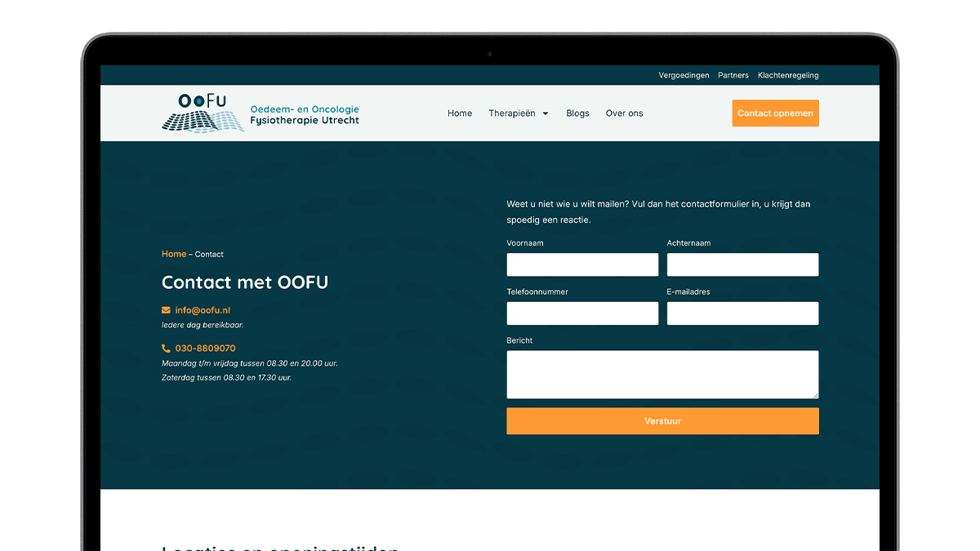Click into the Achternaam field
This screenshot has height=551, width=980.
coord(742,264)
